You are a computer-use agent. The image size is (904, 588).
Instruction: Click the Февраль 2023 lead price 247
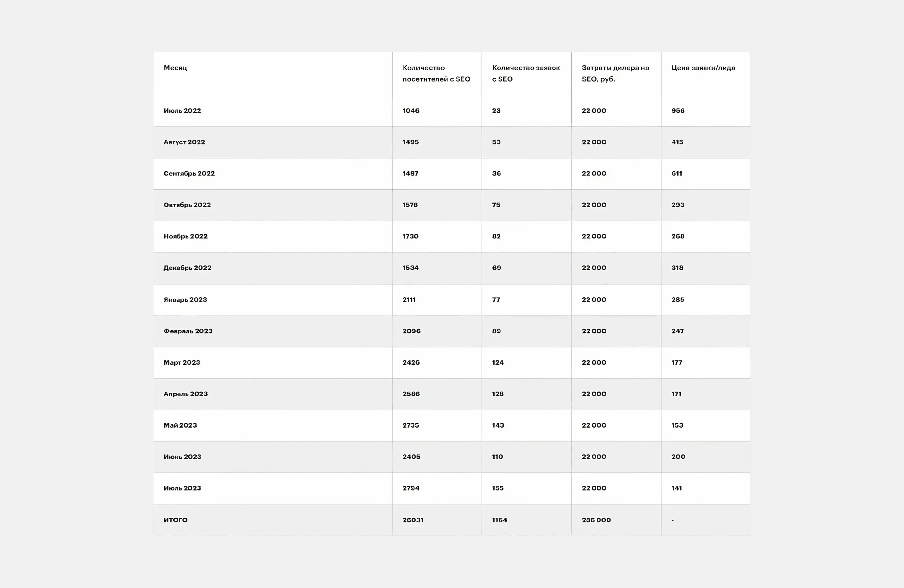click(677, 331)
